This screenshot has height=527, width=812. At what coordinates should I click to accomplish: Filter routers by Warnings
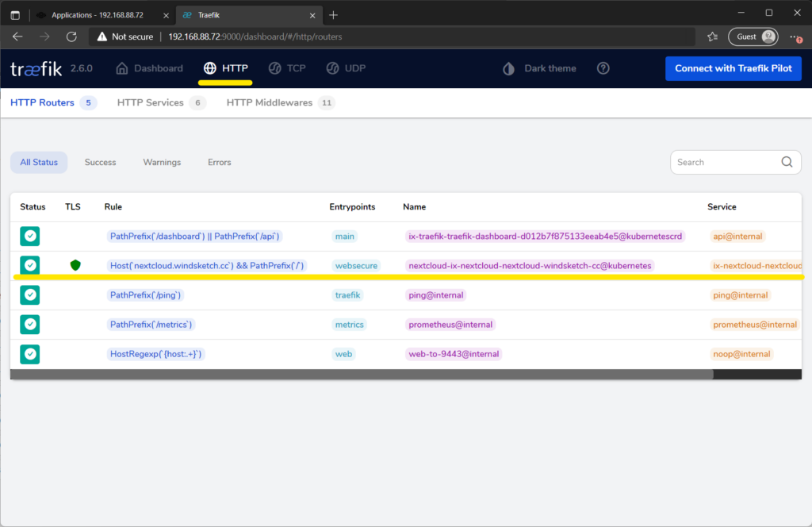(162, 162)
